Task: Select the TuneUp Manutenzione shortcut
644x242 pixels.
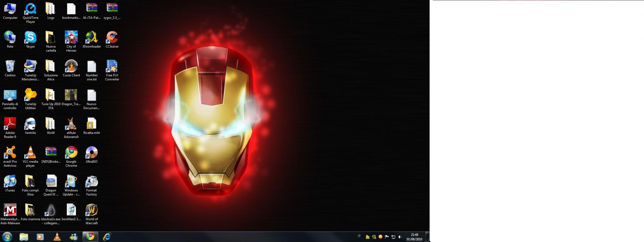Action: coord(30,71)
